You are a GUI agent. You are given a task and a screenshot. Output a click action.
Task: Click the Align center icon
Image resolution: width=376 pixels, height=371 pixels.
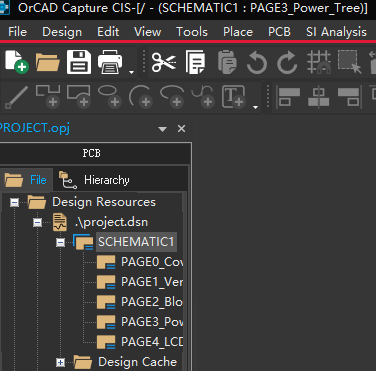click(x=318, y=97)
